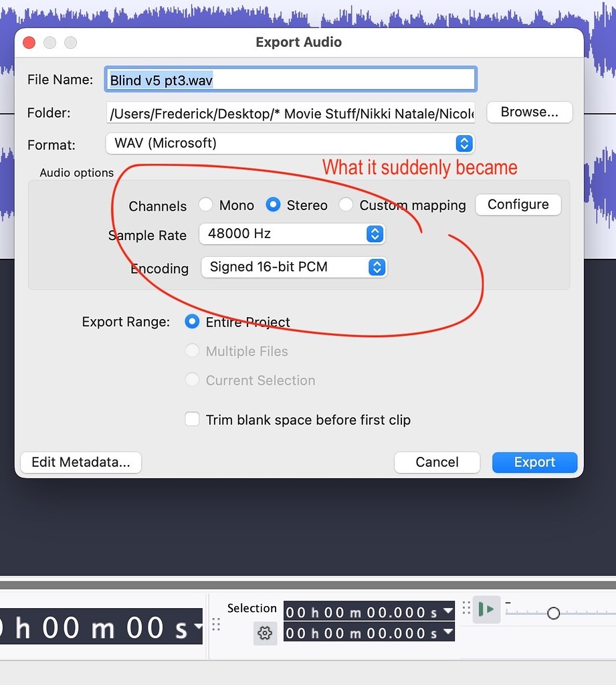
Task: Select Entire Project export range
Action: [x=192, y=322]
